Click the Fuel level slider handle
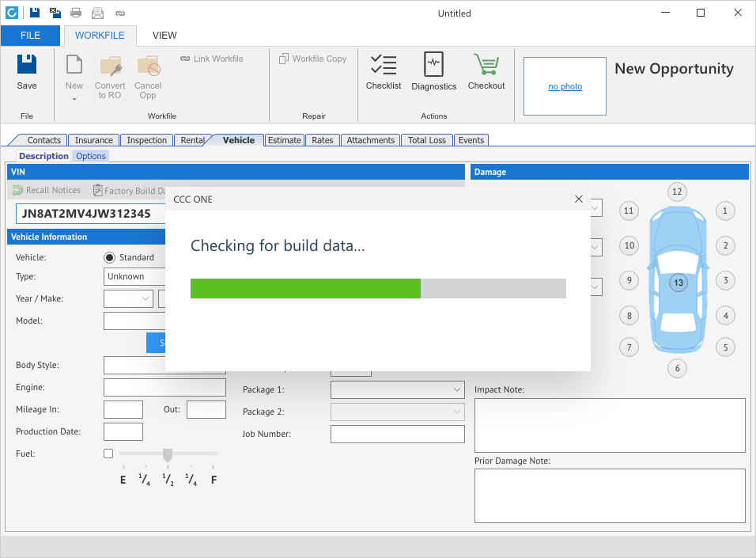Image resolution: width=756 pixels, height=558 pixels. coord(168,454)
